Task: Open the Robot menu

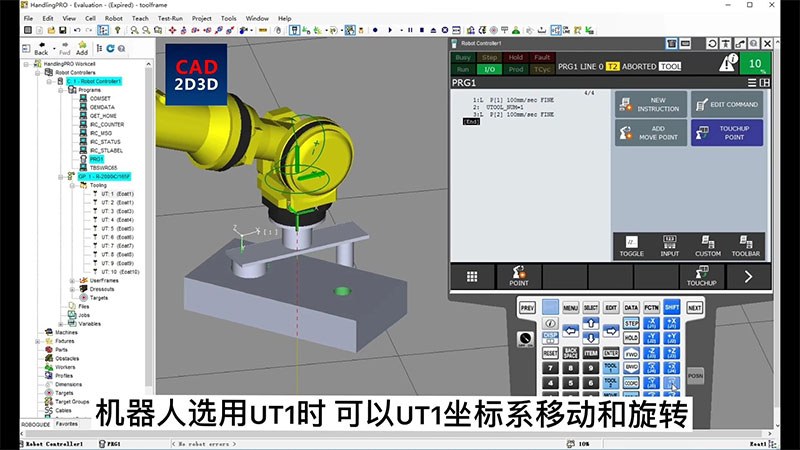Action: click(x=113, y=18)
